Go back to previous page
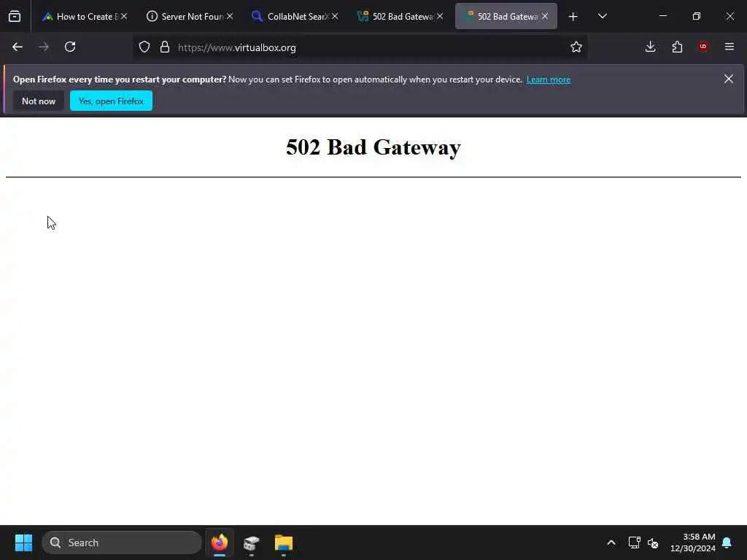The height and width of the screenshot is (560, 747). [x=18, y=47]
